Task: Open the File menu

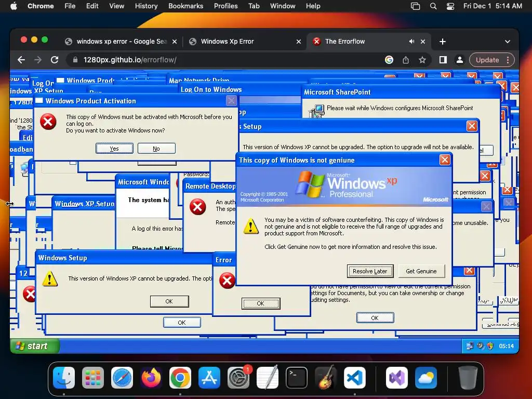Action: 70,6
